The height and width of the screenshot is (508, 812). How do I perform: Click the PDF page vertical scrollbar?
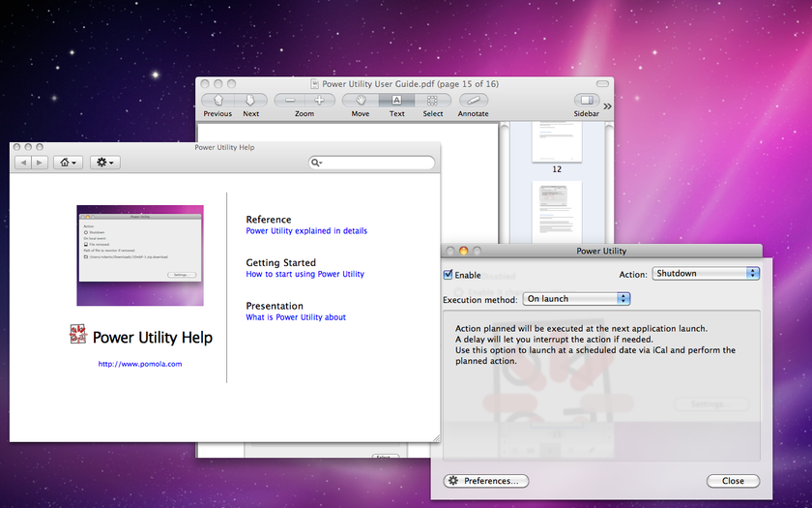[x=506, y=183]
